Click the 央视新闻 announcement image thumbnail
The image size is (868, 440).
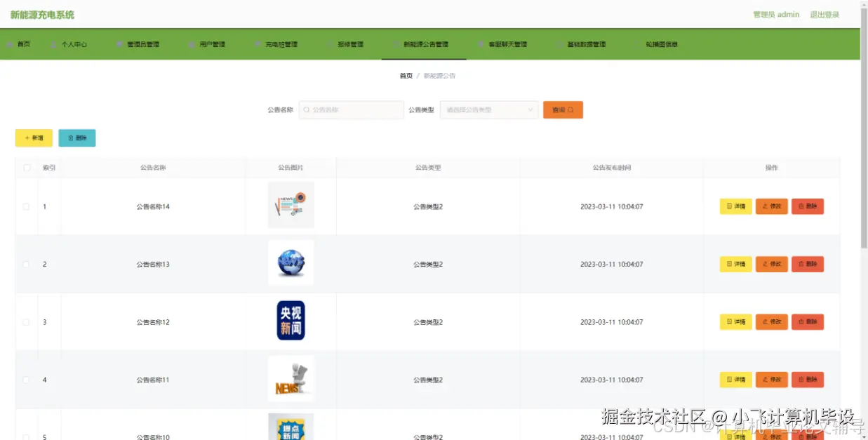pos(291,321)
